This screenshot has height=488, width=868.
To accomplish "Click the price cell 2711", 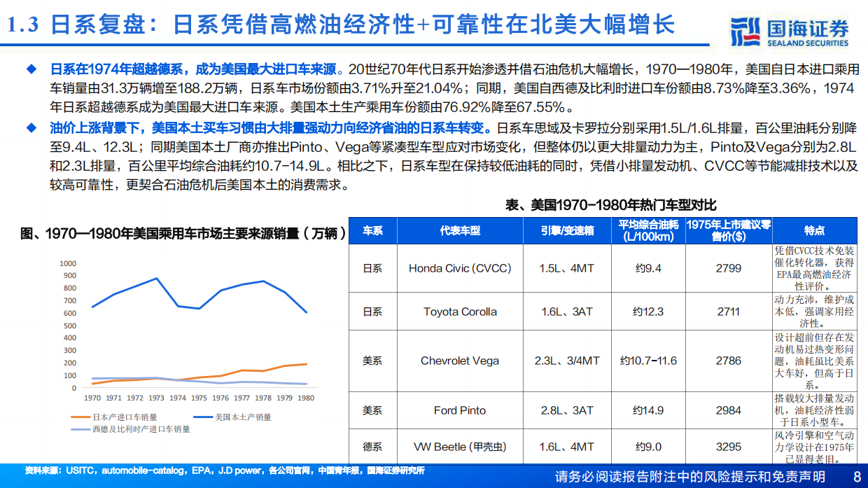I will (728, 312).
